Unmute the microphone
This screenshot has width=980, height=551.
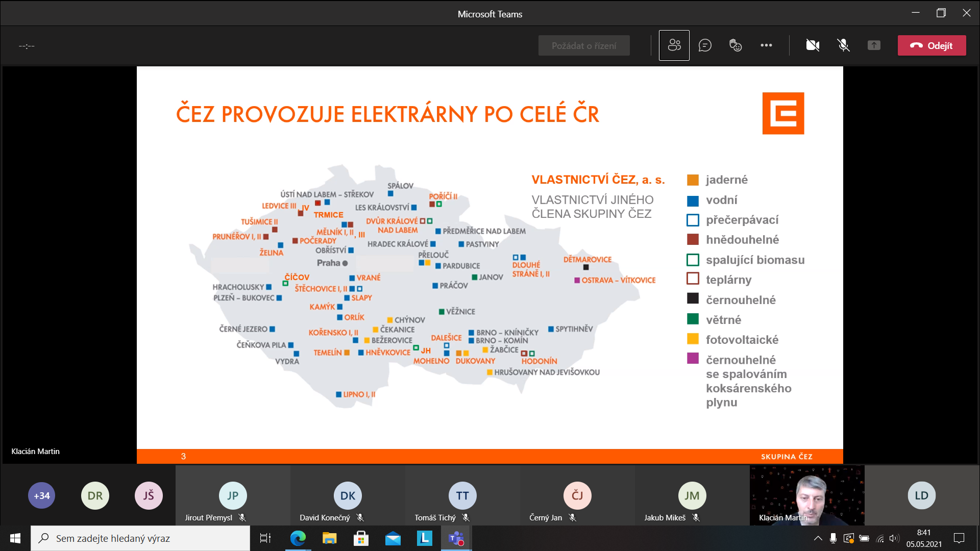coord(843,45)
